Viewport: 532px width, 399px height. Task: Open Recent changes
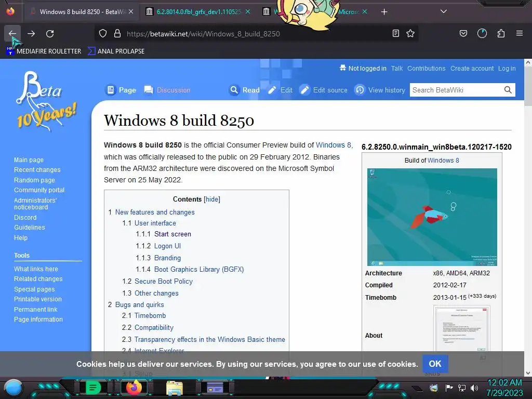(x=37, y=170)
